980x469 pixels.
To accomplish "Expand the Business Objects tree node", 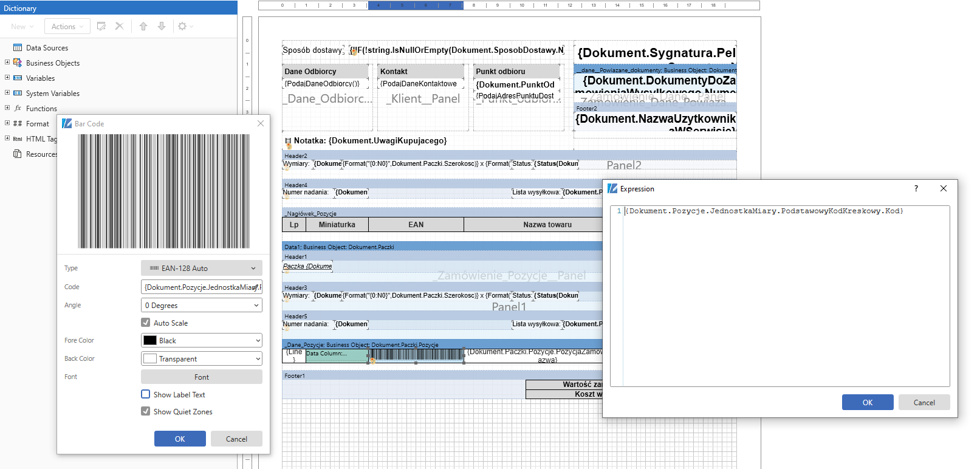I will point(7,63).
